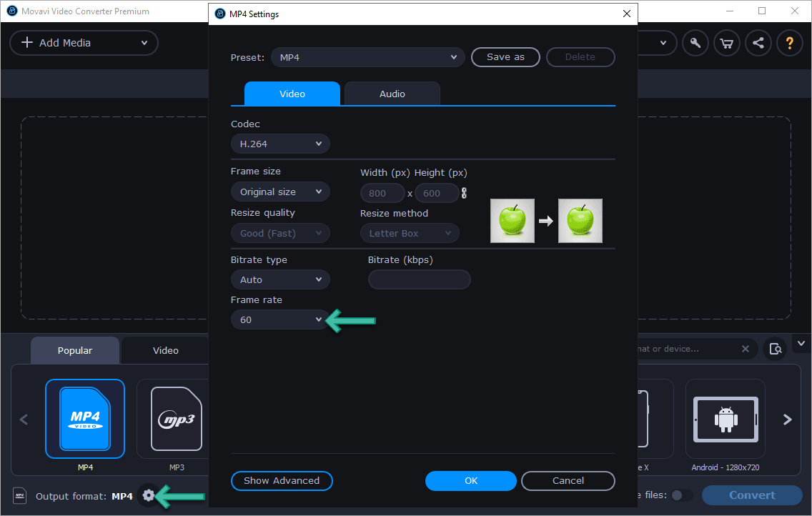Select the MP4 video format icon
This screenshot has height=516, width=812.
85,419
